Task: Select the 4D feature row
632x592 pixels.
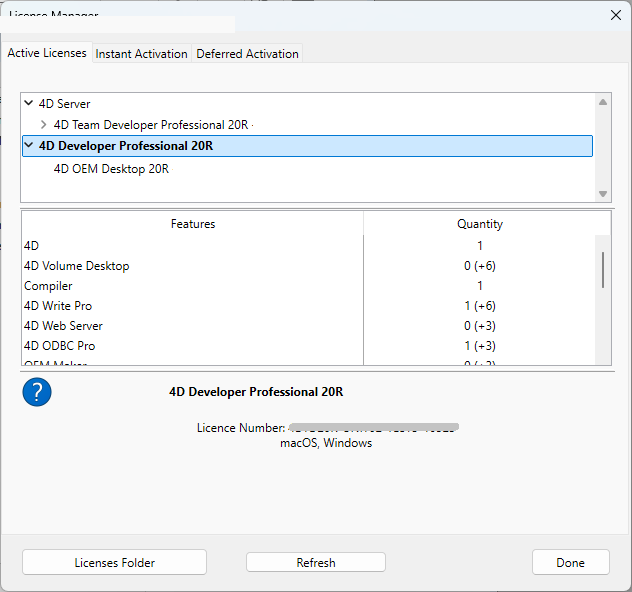Action: [308, 245]
